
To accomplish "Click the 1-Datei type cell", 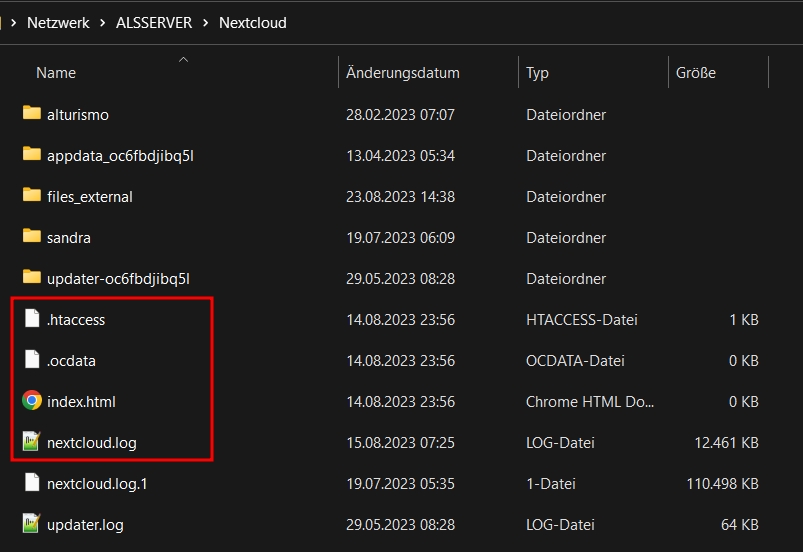I will coord(551,483).
